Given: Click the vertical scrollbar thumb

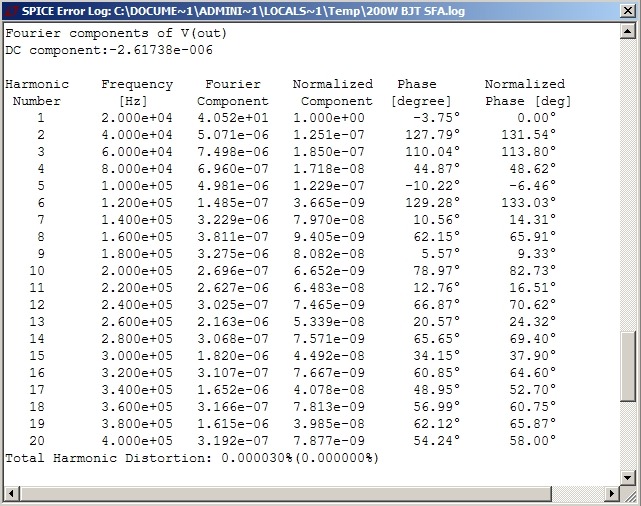Looking at the screenshot, I should (628, 367).
